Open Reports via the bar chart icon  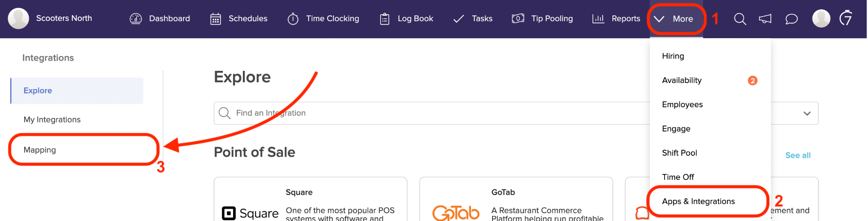tap(598, 19)
